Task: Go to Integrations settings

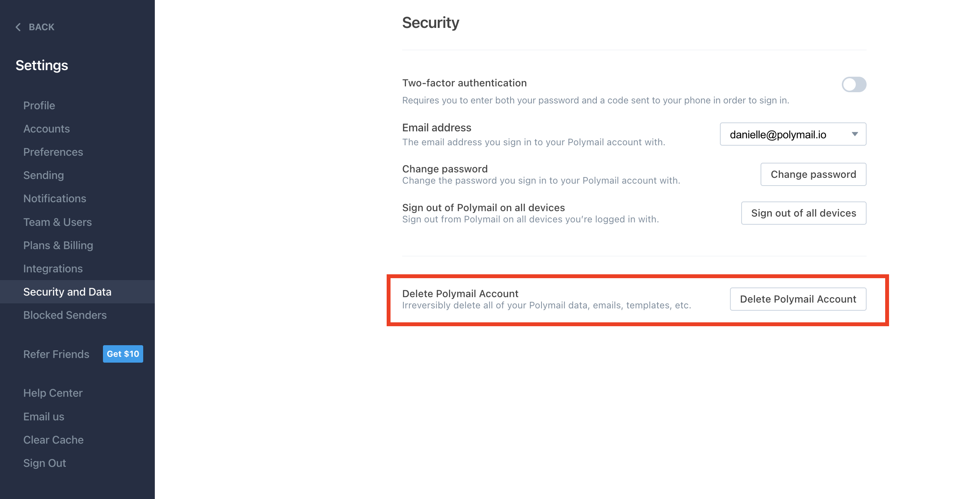Action: tap(53, 268)
